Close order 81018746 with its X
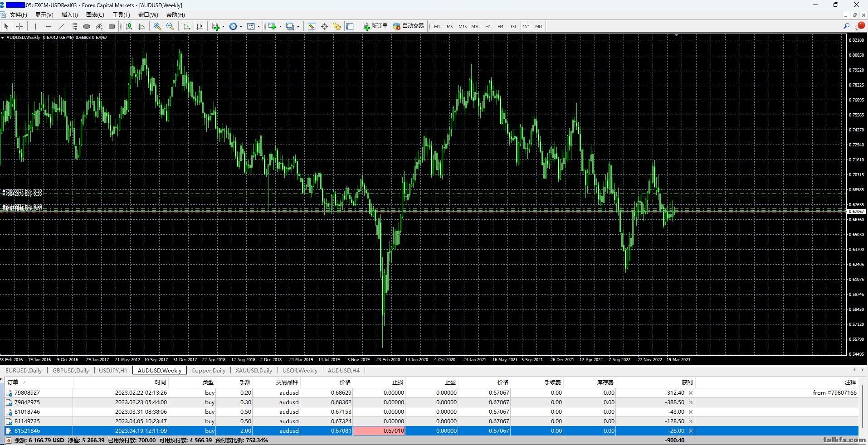The height and width of the screenshot is (445, 868). [x=691, y=412]
